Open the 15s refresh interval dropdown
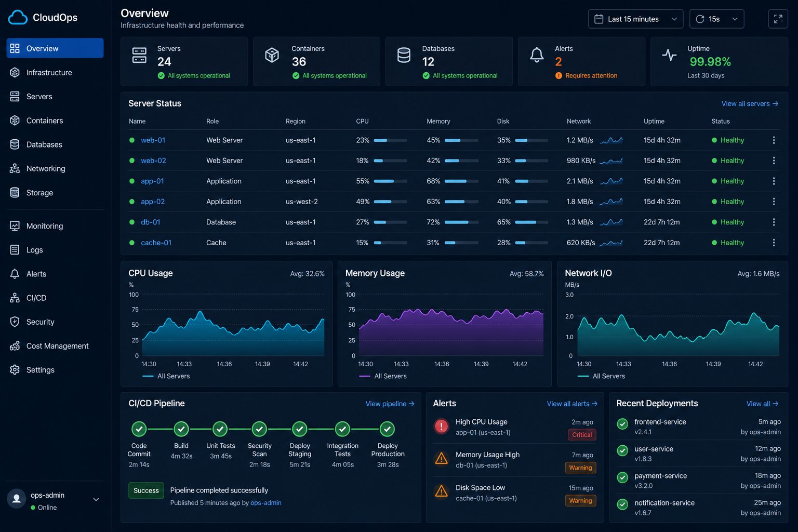798x532 pixels. click(x=717, y=19)
